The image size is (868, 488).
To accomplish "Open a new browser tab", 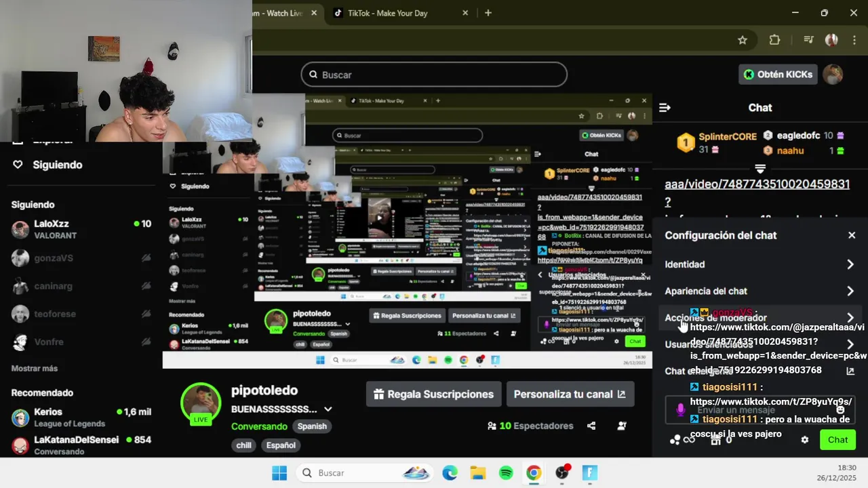I will [x=488, y=13].
